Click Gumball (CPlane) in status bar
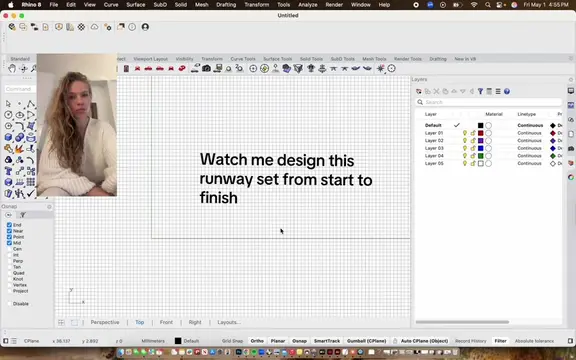Image resolution: width=576 pixels, height=360 pixels. click(367, 341)
